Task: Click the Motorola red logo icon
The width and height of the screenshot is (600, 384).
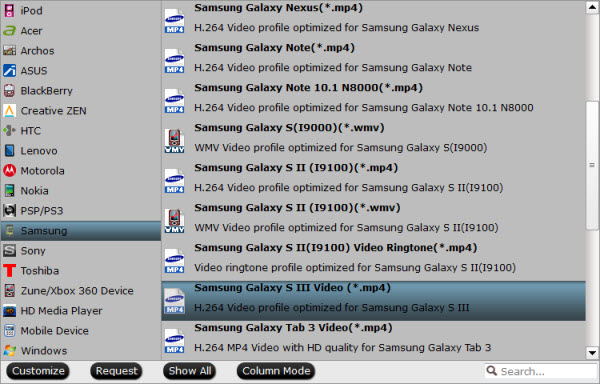Action: coord(9,171)
